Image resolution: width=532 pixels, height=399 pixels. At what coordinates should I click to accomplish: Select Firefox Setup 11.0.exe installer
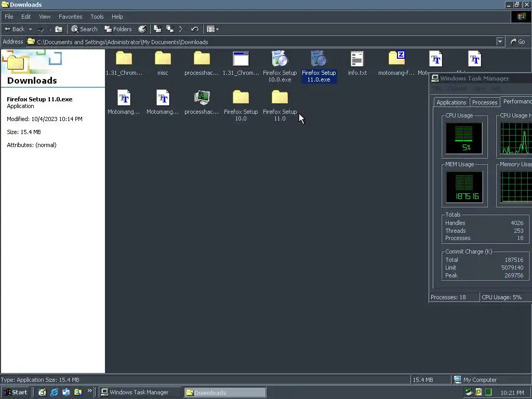(319, 66)
